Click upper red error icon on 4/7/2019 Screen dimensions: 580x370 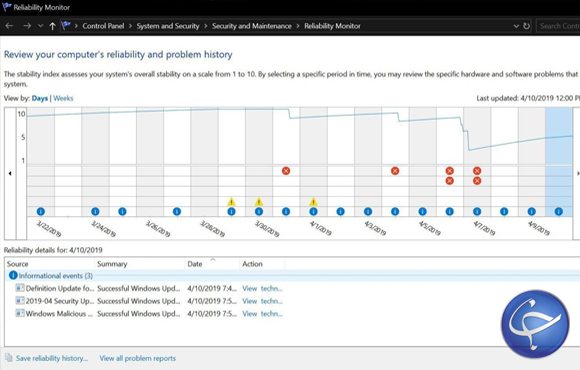[x=477, y=171]
